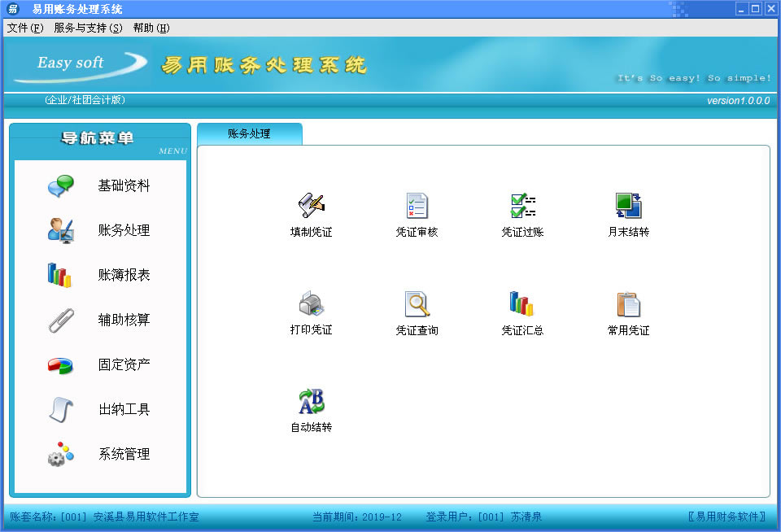Open 常用凭证 clipboard icon

[628, 304]
